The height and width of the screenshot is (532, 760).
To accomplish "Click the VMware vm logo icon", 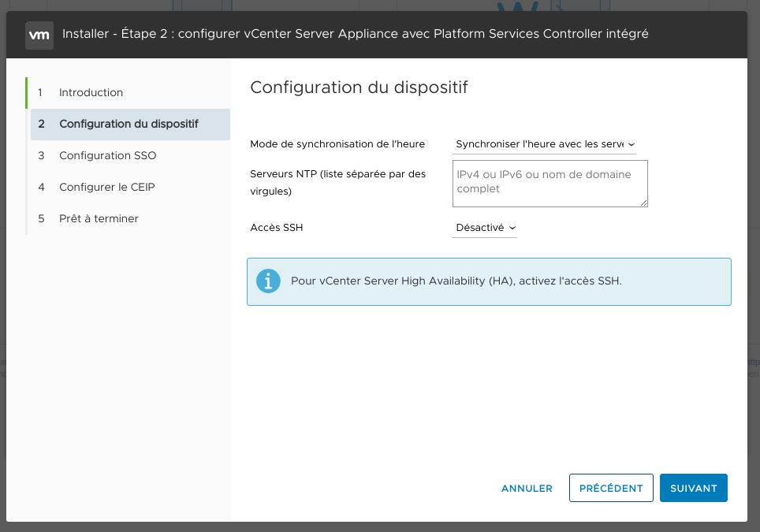I will pos(39,35).
